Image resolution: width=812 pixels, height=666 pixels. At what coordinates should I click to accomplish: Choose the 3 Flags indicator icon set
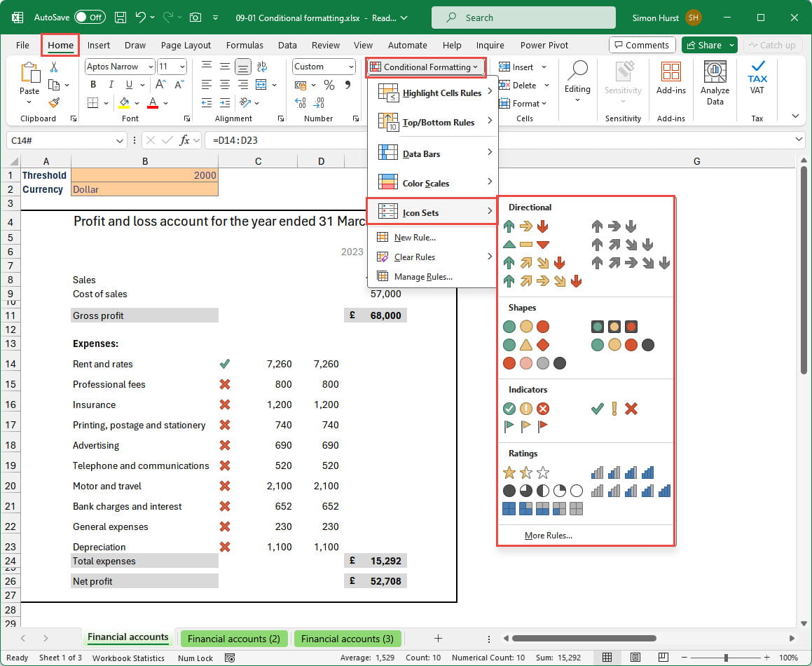tap(525, 426)
